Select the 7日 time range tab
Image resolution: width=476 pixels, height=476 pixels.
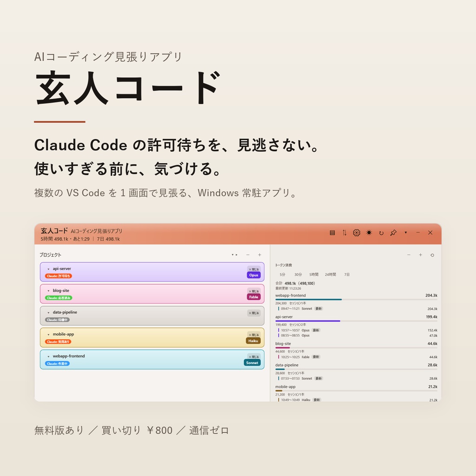coord(347,274)
